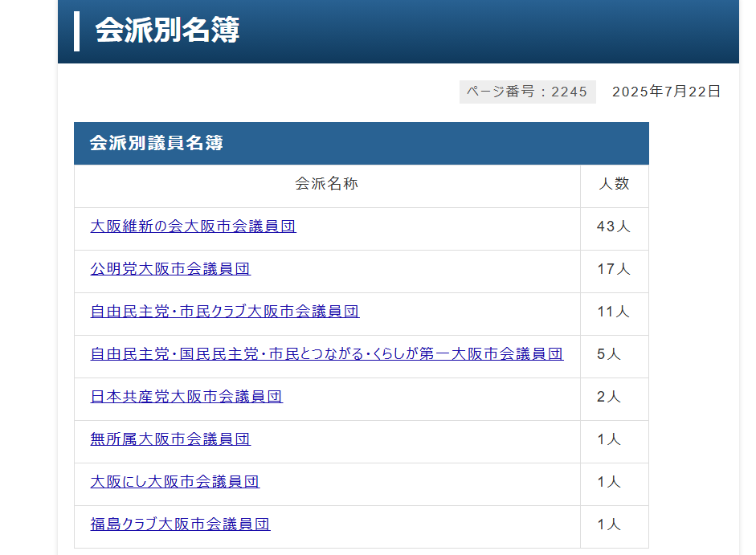756x555 pixels.
Task: Click the 11人 cell
Action: [x=615, y=314]
